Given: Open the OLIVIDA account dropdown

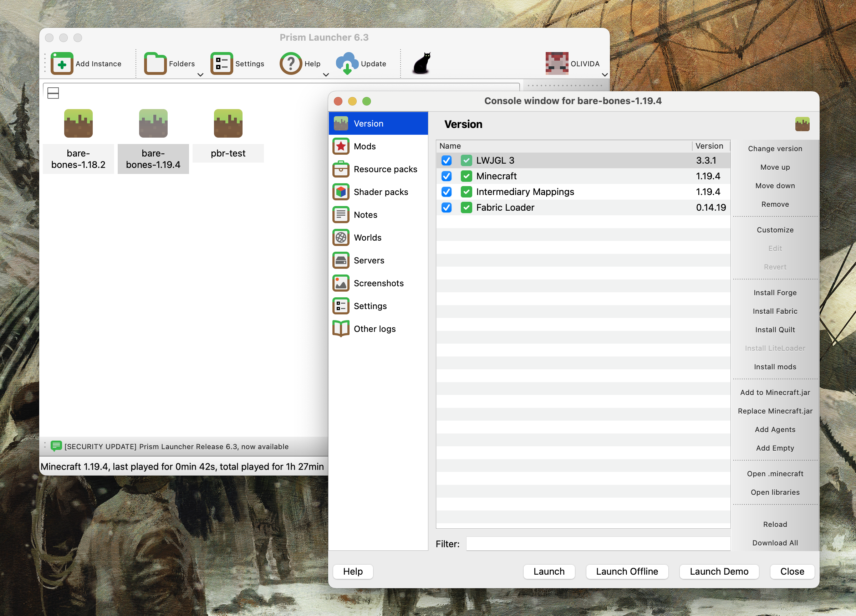Looking at the screenshot, I should [x=605, y=75].
